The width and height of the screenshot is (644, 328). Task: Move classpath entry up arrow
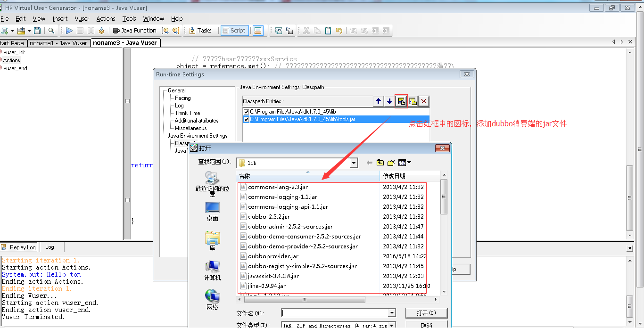(378, 101)
